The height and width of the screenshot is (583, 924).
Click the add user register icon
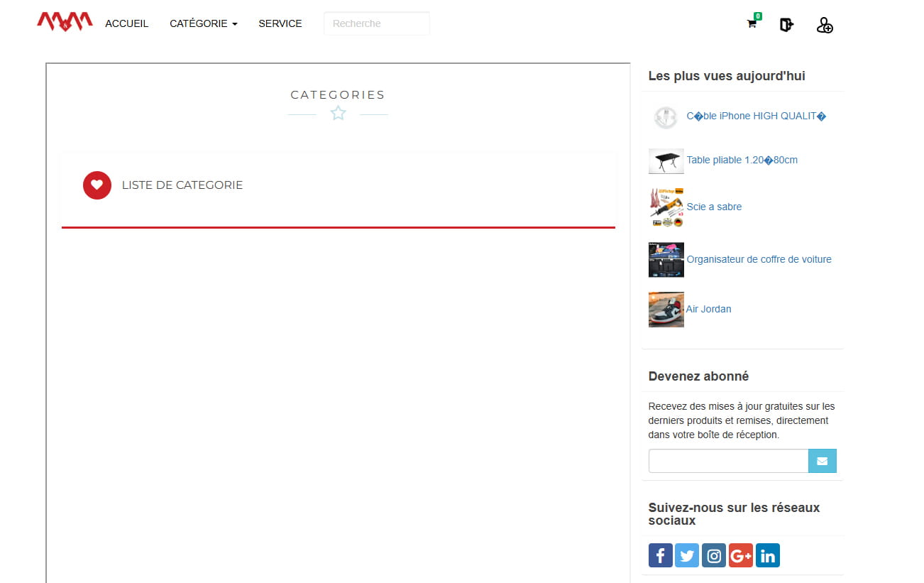click(x=824, y=26)
